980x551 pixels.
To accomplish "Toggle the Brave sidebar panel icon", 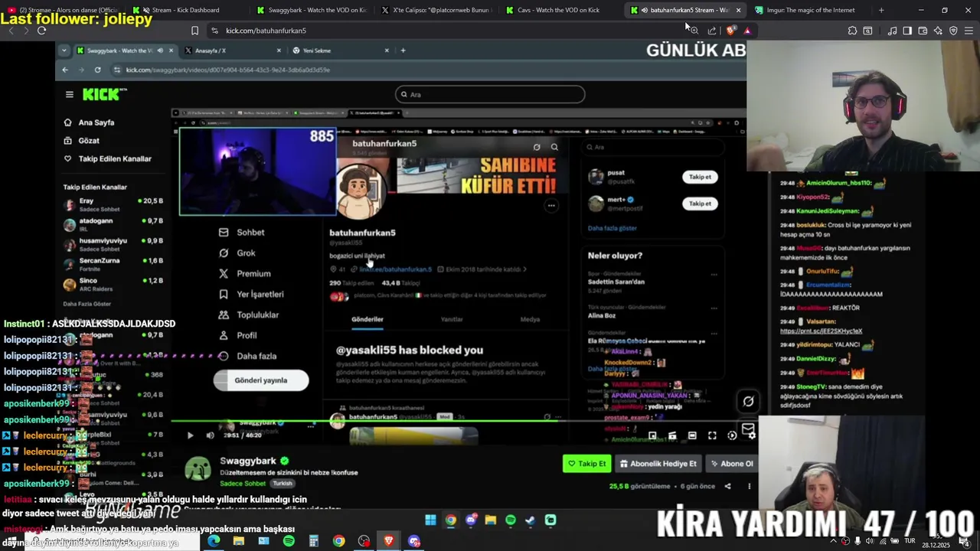I will coord(907,31).
